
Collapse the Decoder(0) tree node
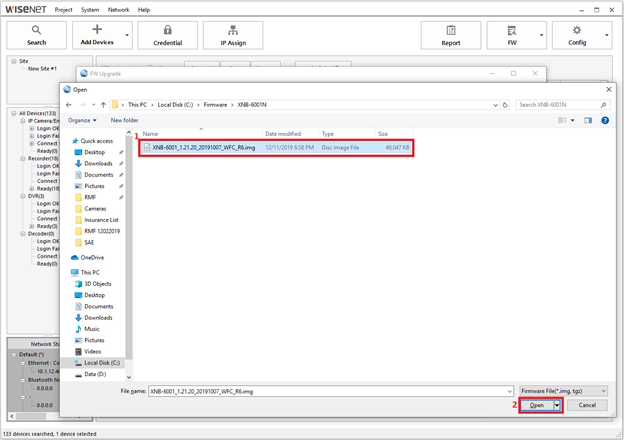(x=23, y=234)
